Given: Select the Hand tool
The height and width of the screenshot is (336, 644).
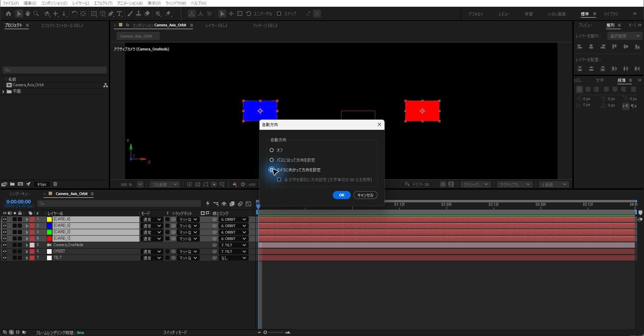Looking at the screenshot, I should pyautogui.click(x=28, y=14).
